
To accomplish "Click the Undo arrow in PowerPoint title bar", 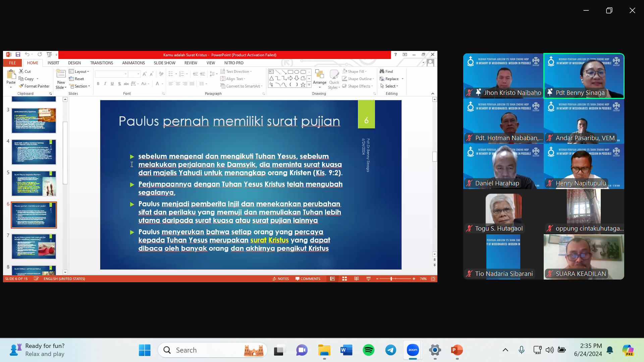I will (x=27, y=55).
